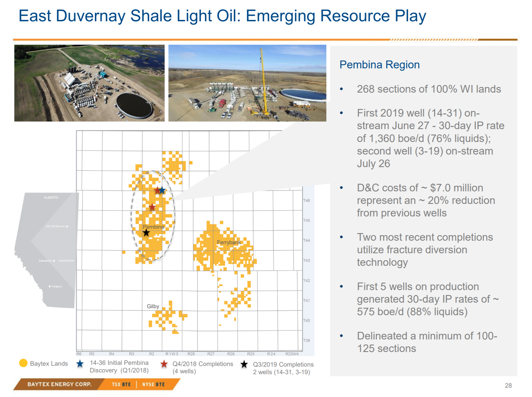Click the red star legend icon
The width and height of the screenshot is (532, 397).
164,364
